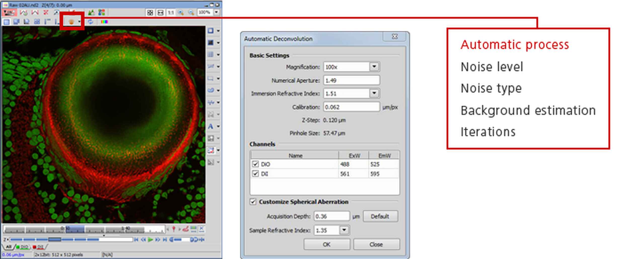Disable Customize Spherical Aberration checkbox
This screenshot has height=259, width=644.
(253, 202)
